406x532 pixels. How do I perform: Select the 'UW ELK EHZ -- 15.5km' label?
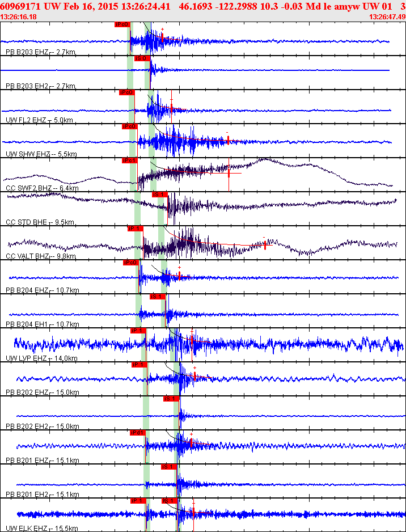[42, 528]
